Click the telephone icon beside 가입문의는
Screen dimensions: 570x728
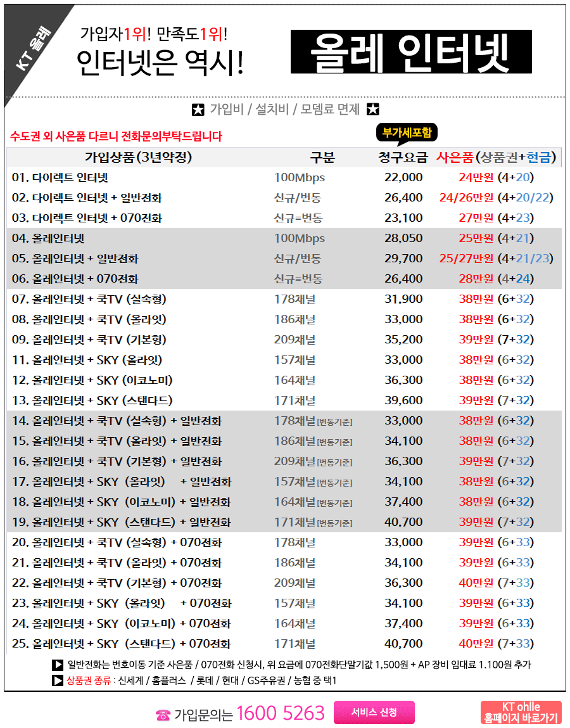[163, 715]
